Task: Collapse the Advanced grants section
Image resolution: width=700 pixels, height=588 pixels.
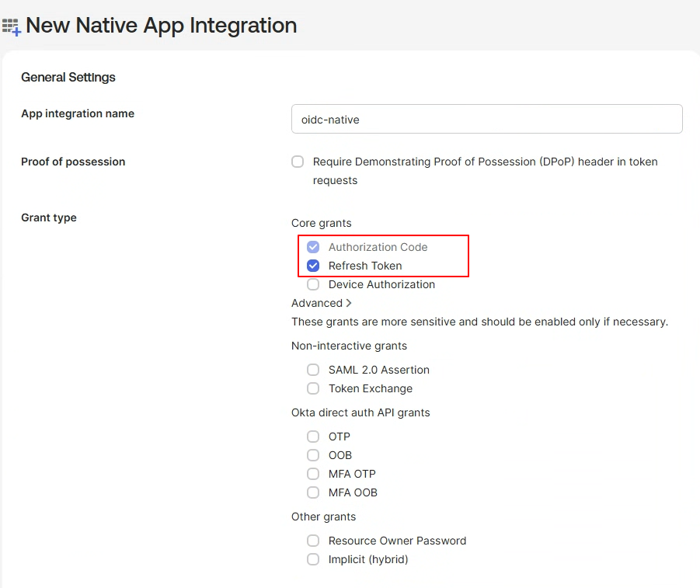Action: tap(322, 303)
